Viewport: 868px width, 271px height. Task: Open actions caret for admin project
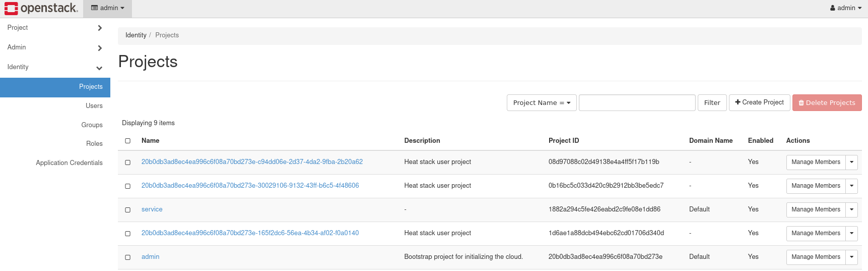[851, 257]
